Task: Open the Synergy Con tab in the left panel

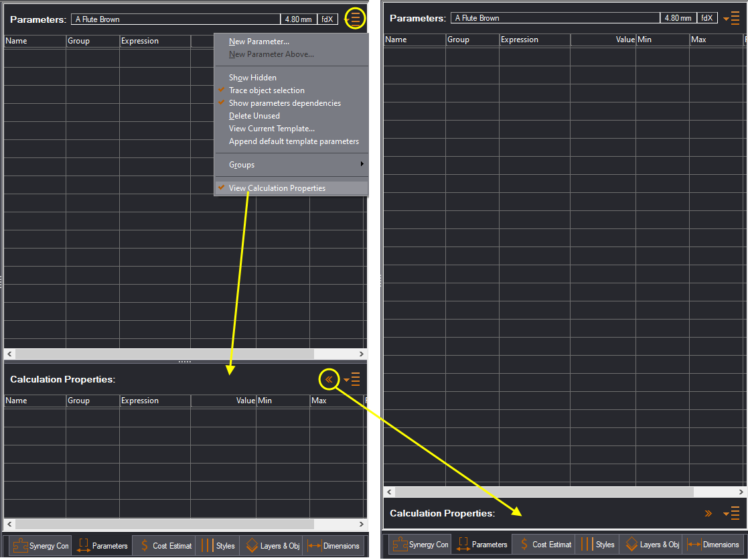Action: [x=41, y=545]
